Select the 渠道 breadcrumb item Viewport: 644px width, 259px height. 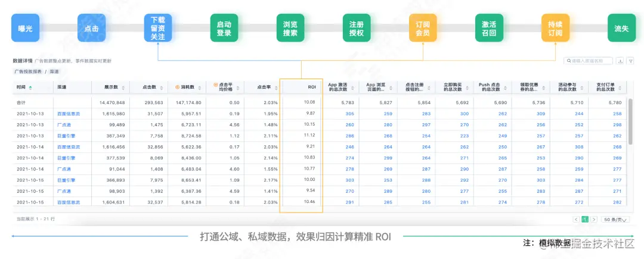point(54,71)
